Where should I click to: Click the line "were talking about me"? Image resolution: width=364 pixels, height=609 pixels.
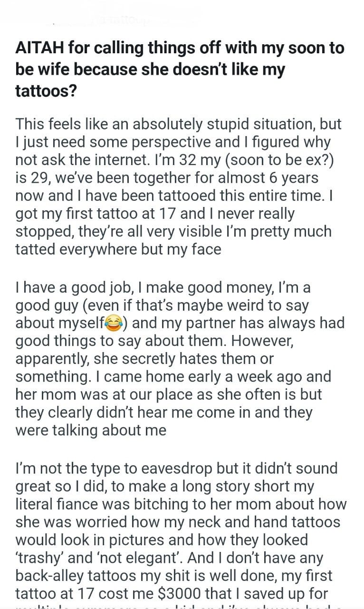91,430
